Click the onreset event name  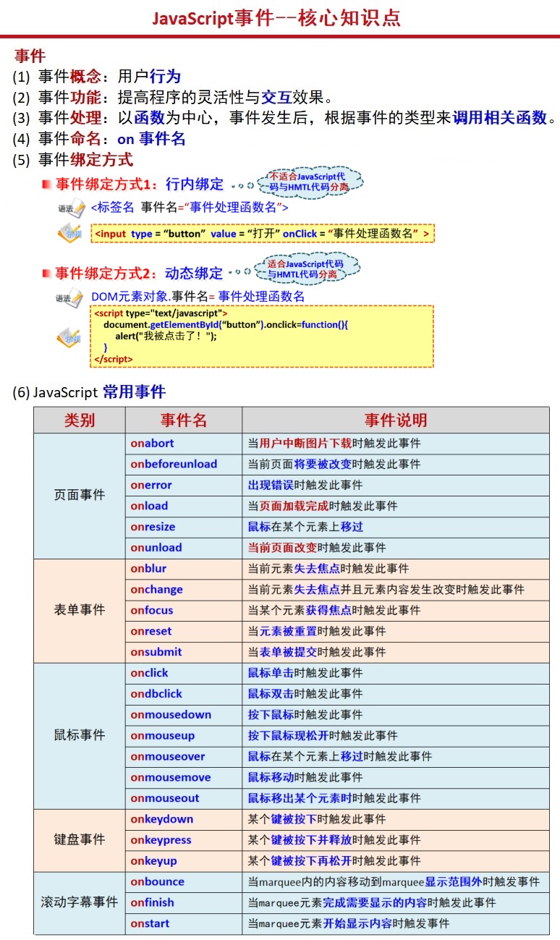tap(151, 631)
